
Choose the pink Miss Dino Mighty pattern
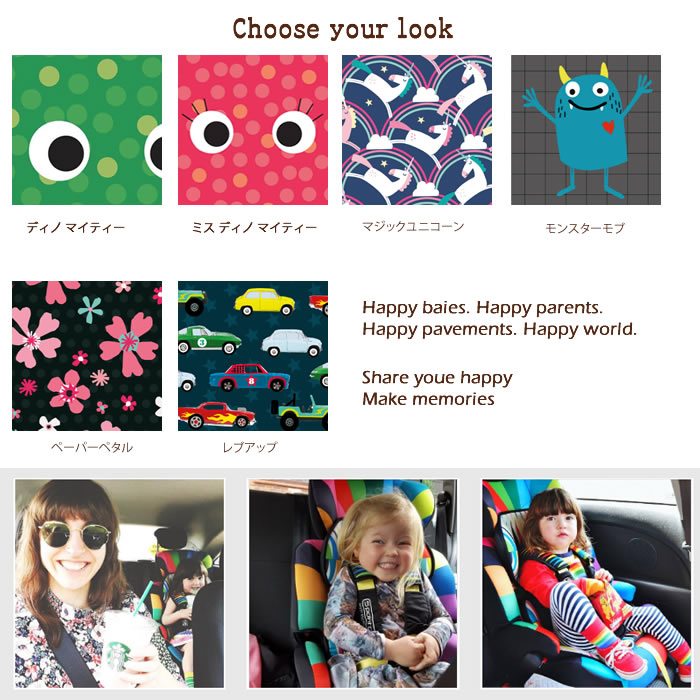(253, 130)
